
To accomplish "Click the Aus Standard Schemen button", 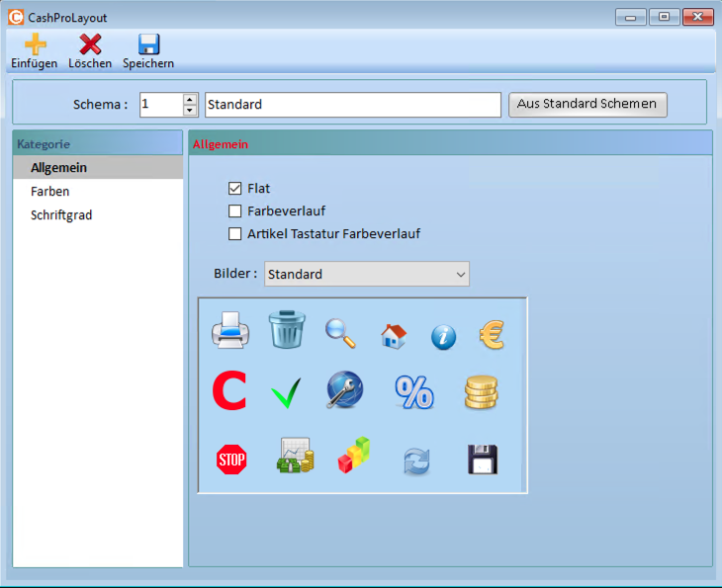I will pyautogui.click(x=587, y=104).
